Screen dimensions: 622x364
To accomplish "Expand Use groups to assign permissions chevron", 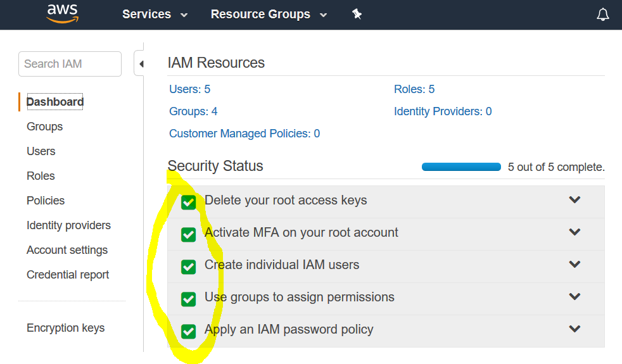I will pos(574,297).
